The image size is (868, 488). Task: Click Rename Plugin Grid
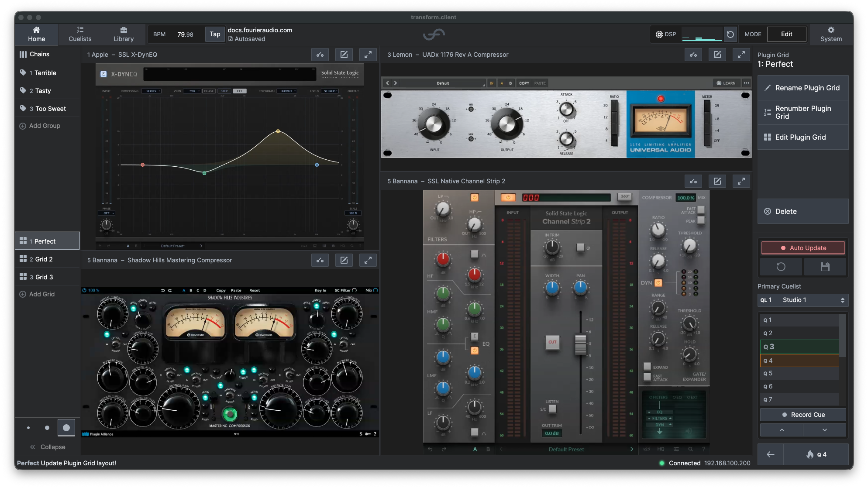coord(803,88)
